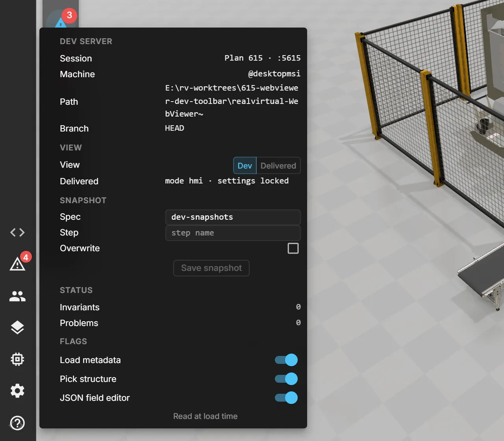Click the Problems count value
Viewport: 504px width, 441px height.
(298, 323)
